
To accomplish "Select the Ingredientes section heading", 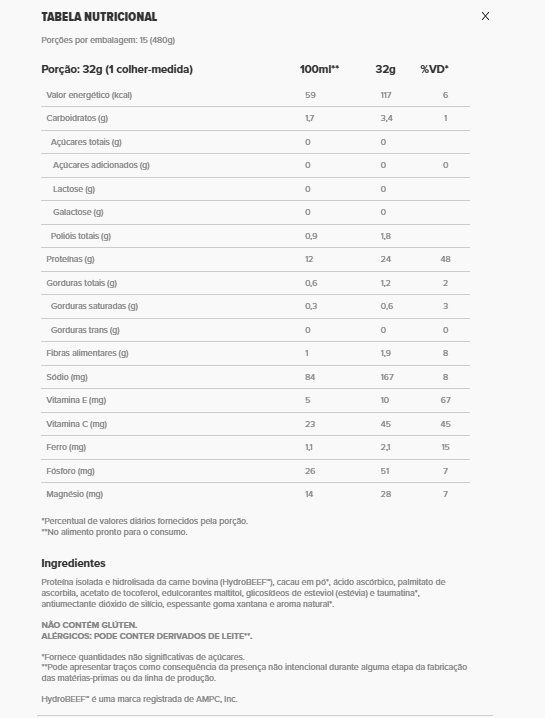I will 73,563.
